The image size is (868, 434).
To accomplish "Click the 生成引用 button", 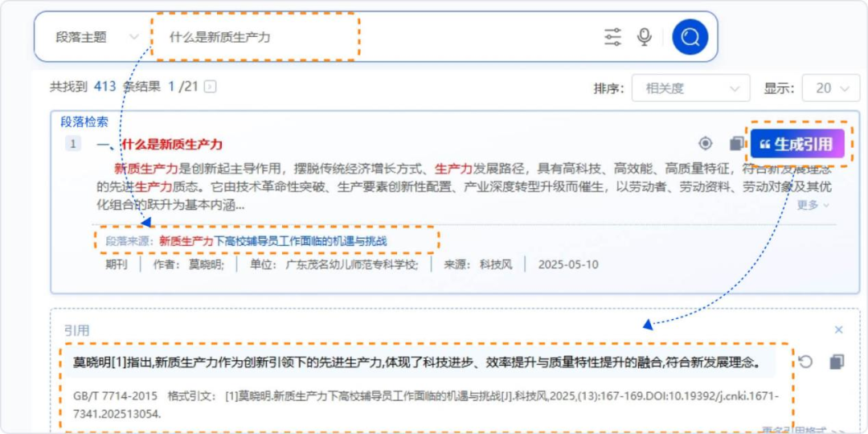I will 797,145.
